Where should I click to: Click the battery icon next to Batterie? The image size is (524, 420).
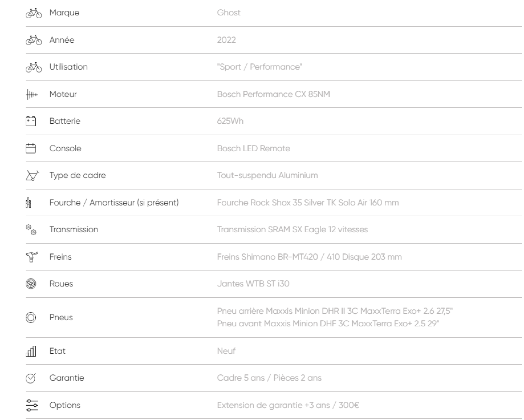(x=31, y=121)
